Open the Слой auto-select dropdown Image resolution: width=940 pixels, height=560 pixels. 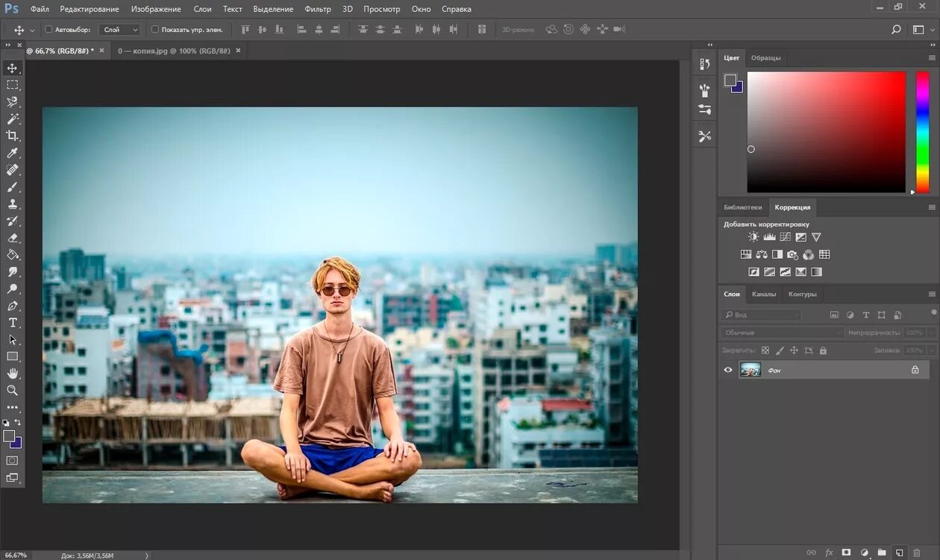click(121, 30)
